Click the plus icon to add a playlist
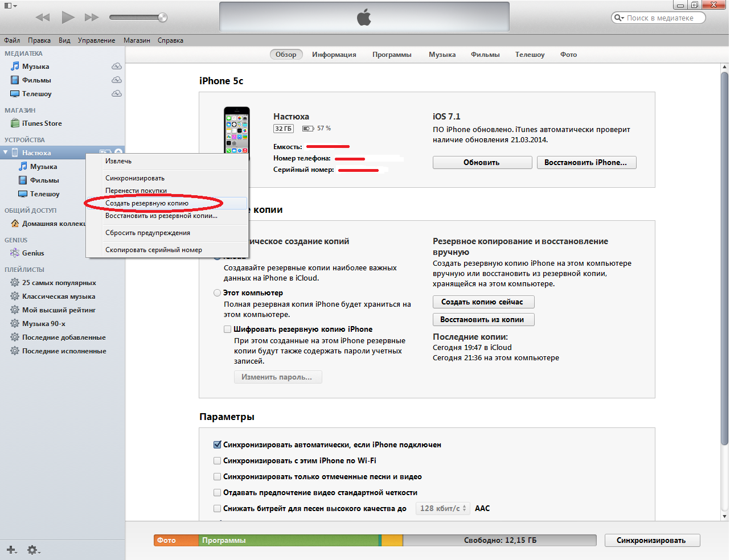Image resolution: width=730 pixels, height=560 pixels. [11, 550]
